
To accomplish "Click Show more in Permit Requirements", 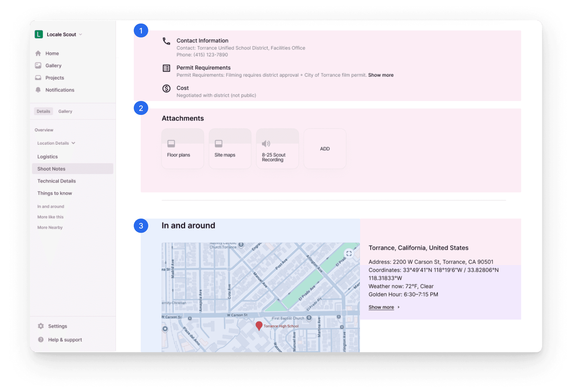I will click(x=381, y=75).
